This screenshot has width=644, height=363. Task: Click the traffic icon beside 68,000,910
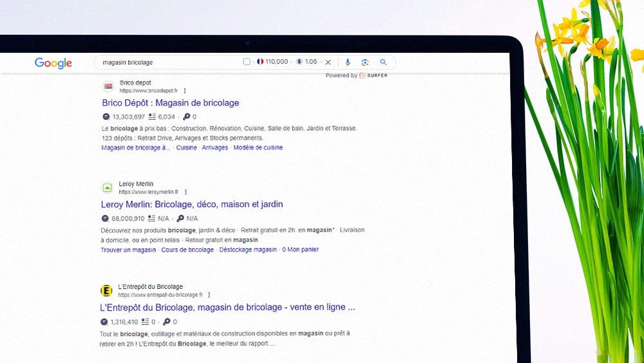(x=105, y=219)
